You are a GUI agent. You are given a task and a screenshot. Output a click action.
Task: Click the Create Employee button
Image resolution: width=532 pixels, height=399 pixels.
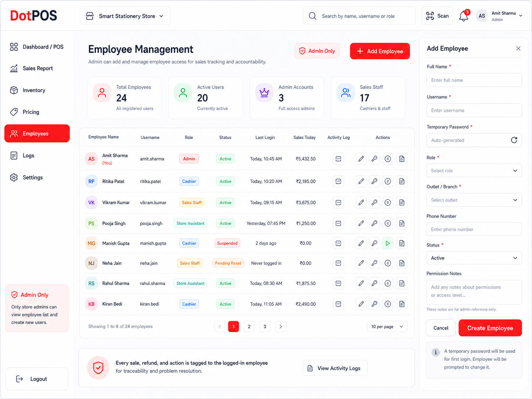490,328
